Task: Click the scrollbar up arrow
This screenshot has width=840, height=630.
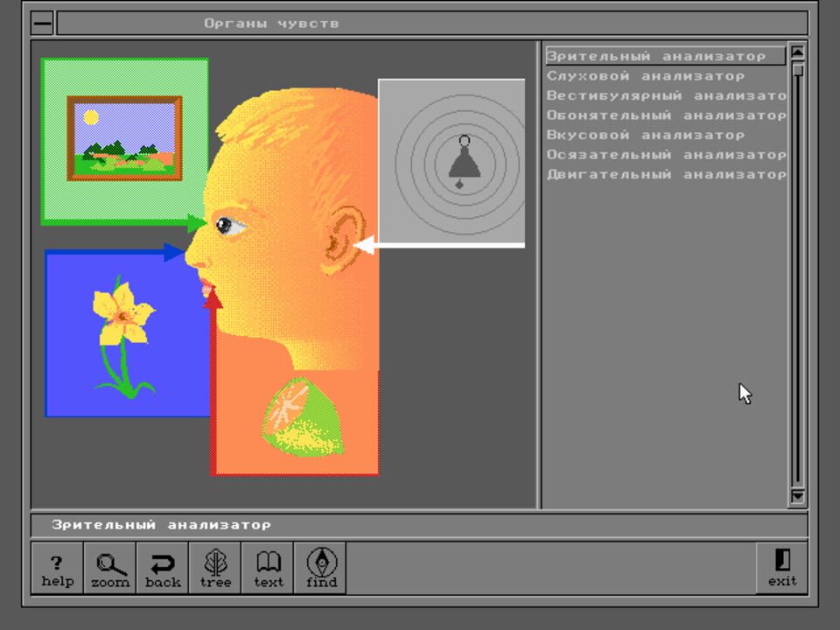Action: [796, 53]
